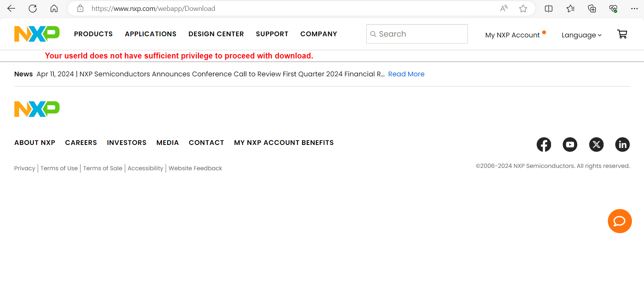Screen dimensions: 644x284
Task: Go to browser home icon
Action: pos(54,9)
